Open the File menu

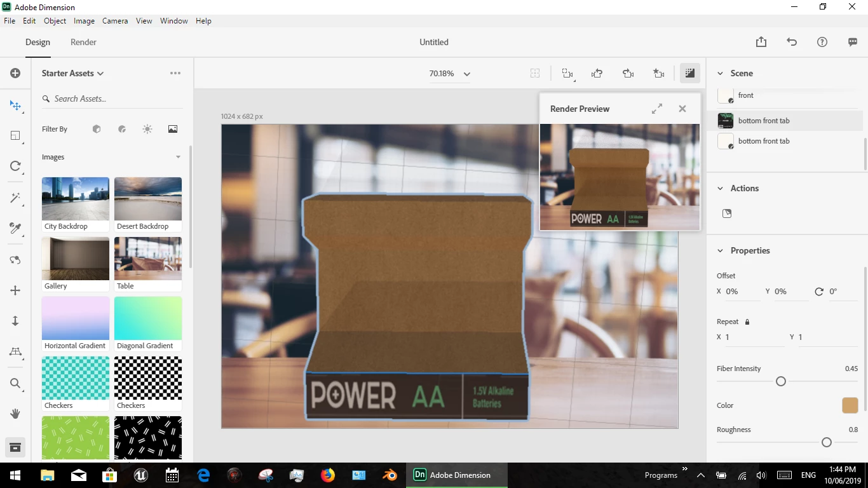pos(10,21)
